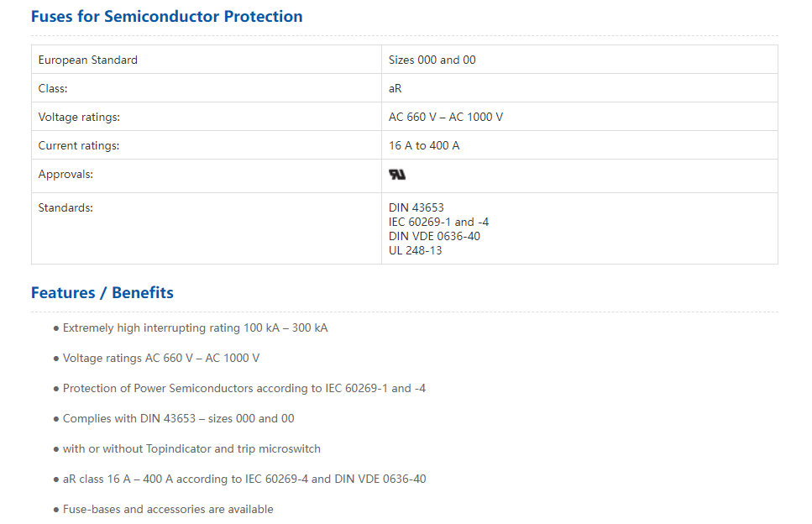Click the DIN VDE 0636-40 table entry
This screenshot has height=524, width=812.
434,236
